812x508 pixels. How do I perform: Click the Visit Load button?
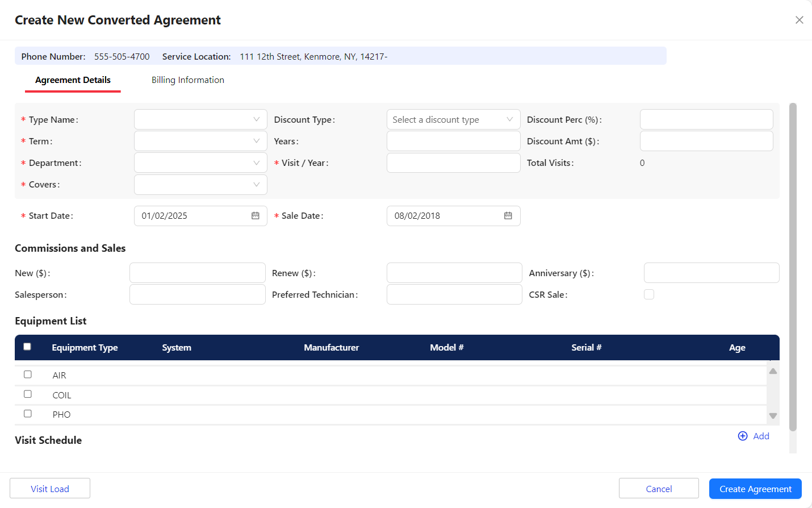tap(50, 489)
